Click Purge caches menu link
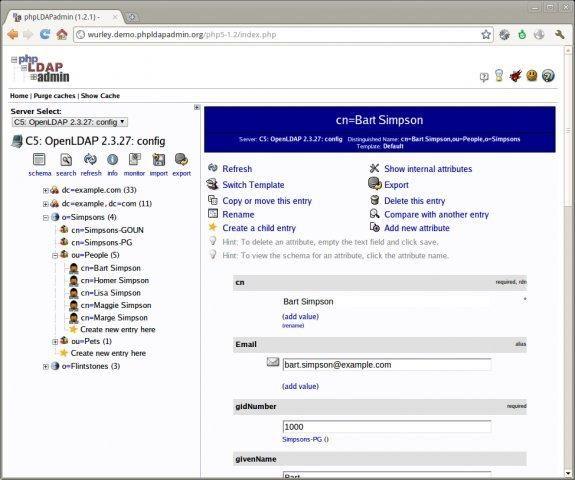 click(x=54, y=96)
